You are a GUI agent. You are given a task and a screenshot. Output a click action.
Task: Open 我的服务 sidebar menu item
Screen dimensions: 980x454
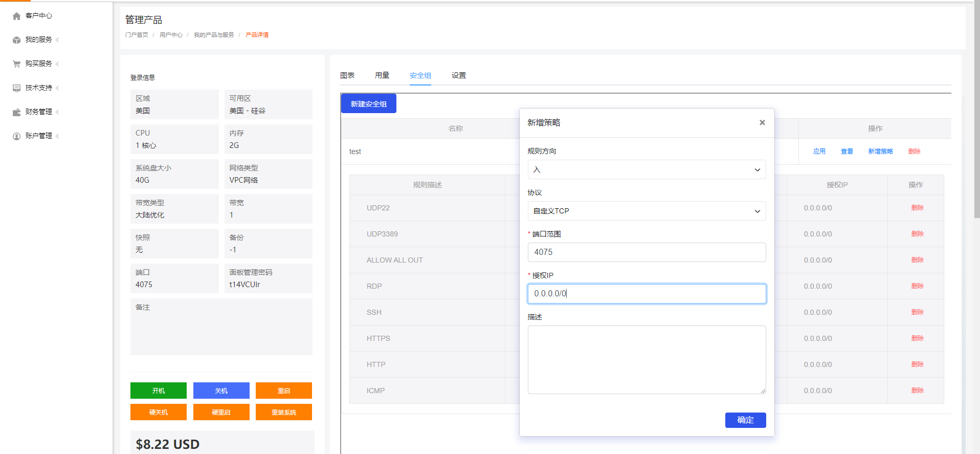pyautogui.click(x=39, y=40)
